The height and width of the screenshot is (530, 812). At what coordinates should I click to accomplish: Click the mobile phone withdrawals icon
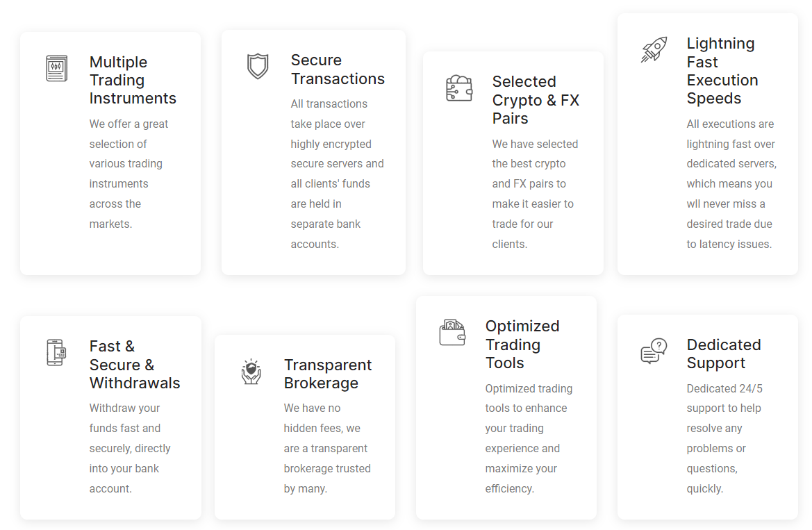click(x=56, y=352)
